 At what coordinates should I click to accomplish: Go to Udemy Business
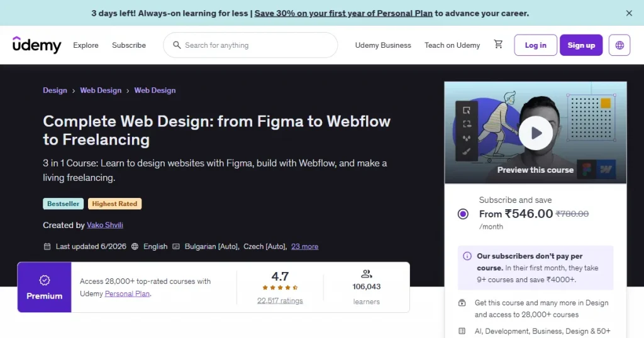coord(383,45)
